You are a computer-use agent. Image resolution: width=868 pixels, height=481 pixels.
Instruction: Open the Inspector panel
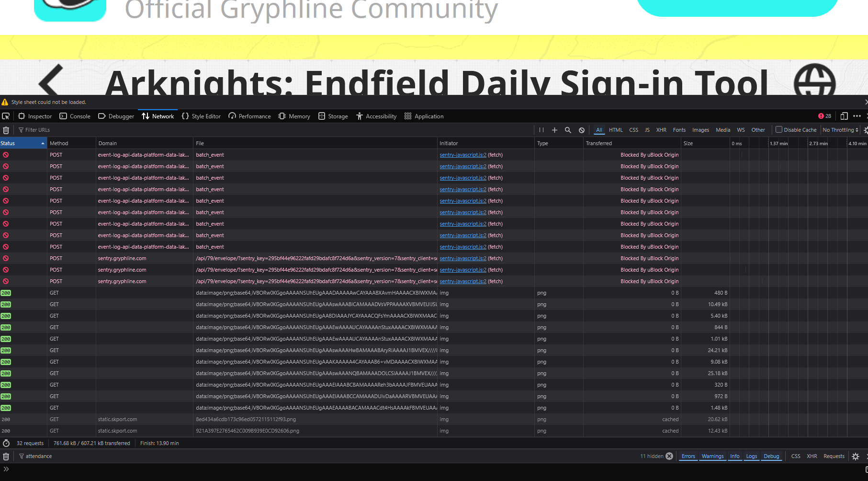(x=35, y=116)
